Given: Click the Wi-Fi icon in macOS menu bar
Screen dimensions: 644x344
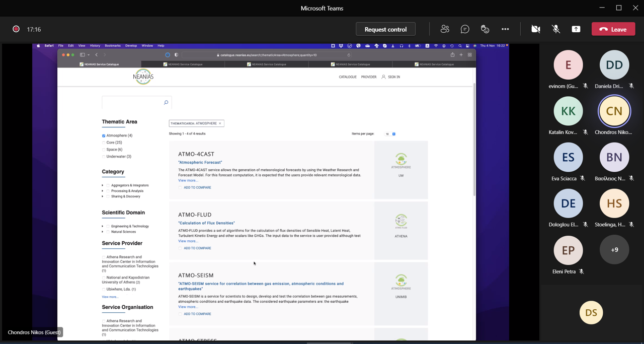Looking at the screenshot, I should tap(436, 46).
